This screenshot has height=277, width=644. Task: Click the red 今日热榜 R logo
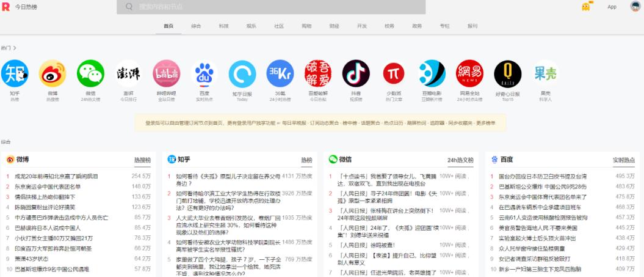(5, 7)
